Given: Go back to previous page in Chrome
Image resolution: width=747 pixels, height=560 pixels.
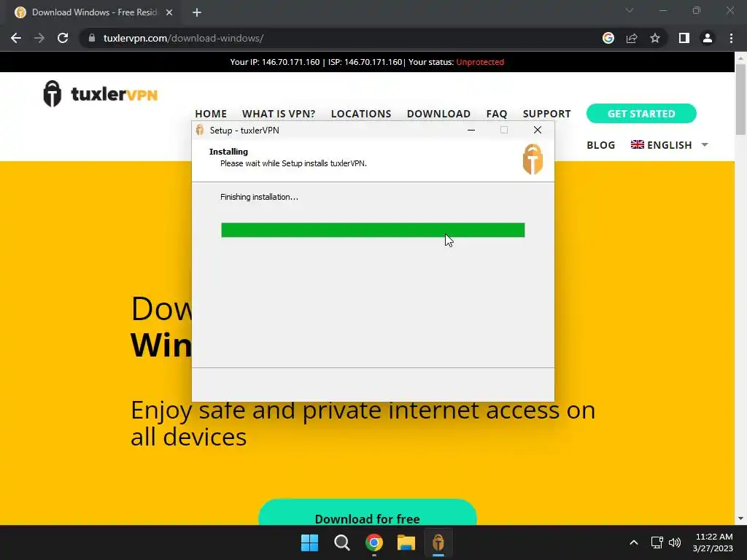Looking at the screenshot, I should tap(16, 38).
